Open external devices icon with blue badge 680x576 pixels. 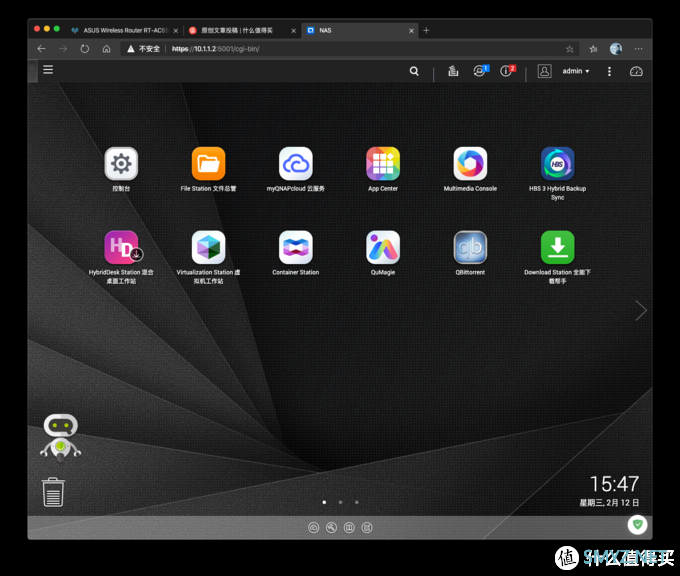click(x=480, y=71)
